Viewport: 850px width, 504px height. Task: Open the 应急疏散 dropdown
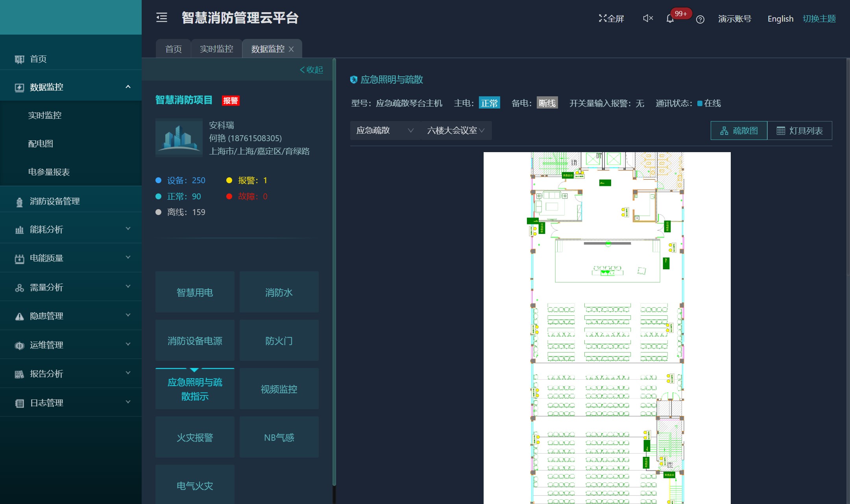(x=384, y=131)
